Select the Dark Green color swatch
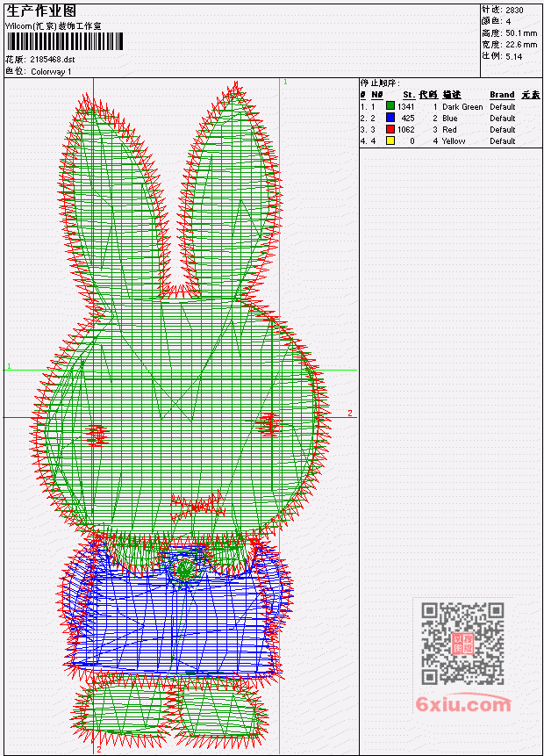 pyautogui.click(x=390, y=106)
